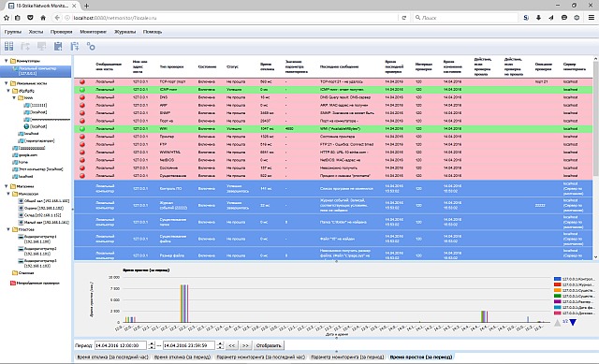Reload the page with the refresh icon
Screen dimensions: 599x364
coord(403,18)
